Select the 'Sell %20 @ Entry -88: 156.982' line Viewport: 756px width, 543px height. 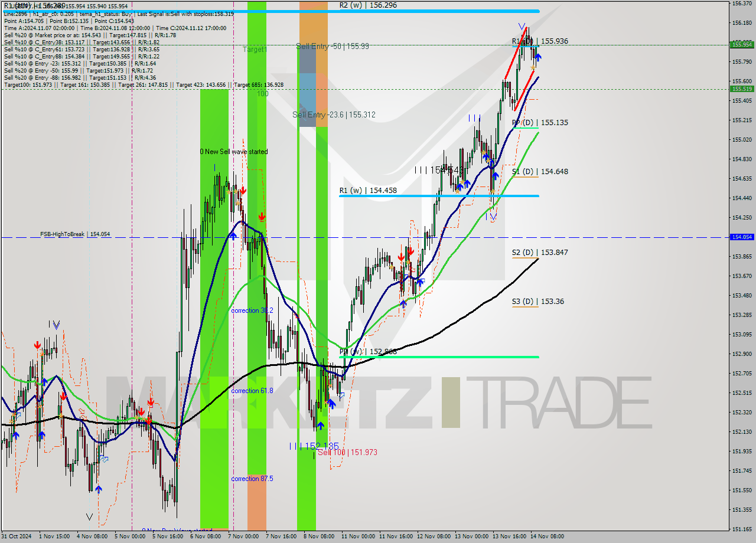[80, 78]
